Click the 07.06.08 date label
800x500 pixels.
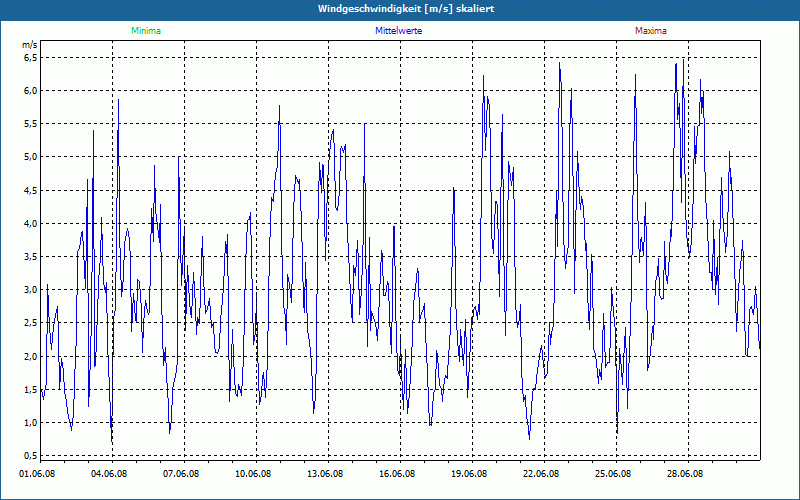(x=181, y=473)
